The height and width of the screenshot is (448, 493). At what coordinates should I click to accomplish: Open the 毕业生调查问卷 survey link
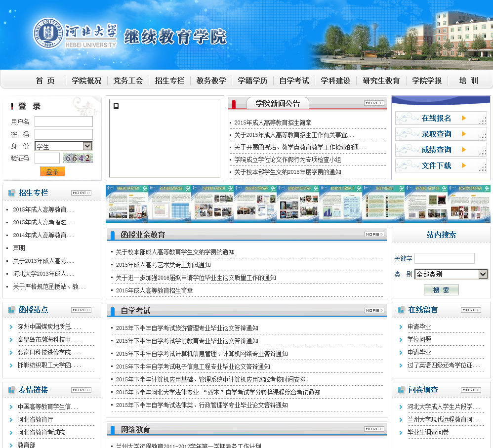coord(428,433)
